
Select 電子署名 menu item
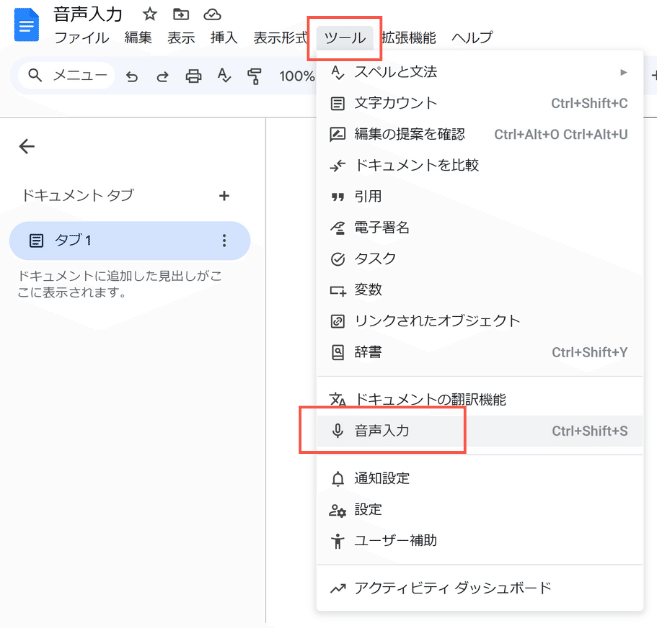[x=479, y=227]
